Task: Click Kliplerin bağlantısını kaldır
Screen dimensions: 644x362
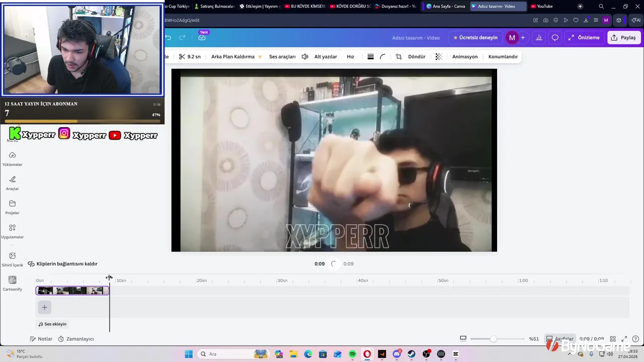Action: pos(62,264)
